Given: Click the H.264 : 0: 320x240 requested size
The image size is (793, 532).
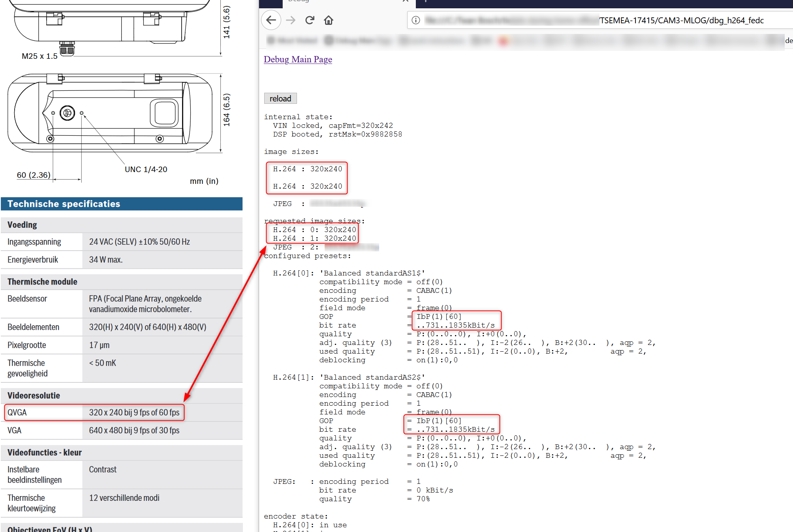Looking at the screenshot, I should tap(314, 230).
